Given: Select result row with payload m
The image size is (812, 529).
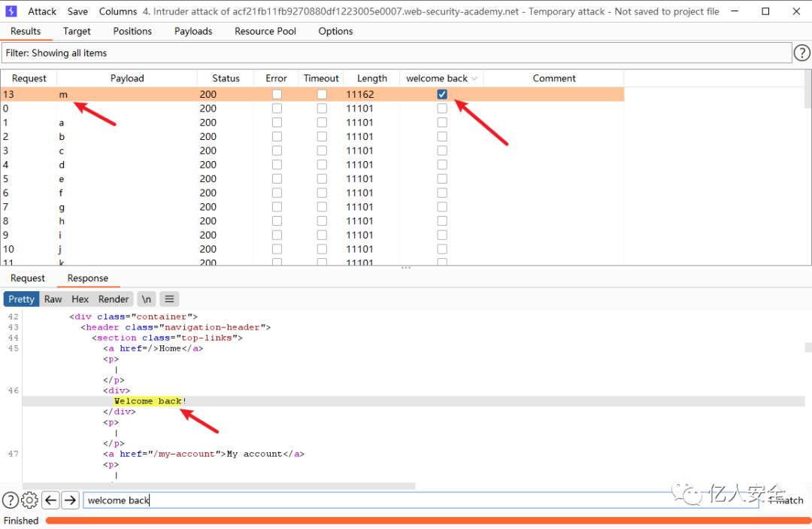Looking at the screenshot, I should (x=312, y=94).
